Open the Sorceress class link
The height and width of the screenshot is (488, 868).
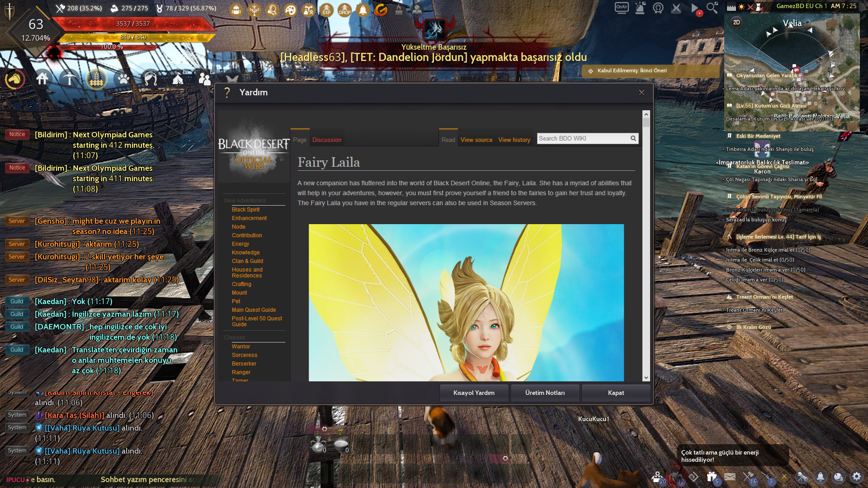(244, 355)
